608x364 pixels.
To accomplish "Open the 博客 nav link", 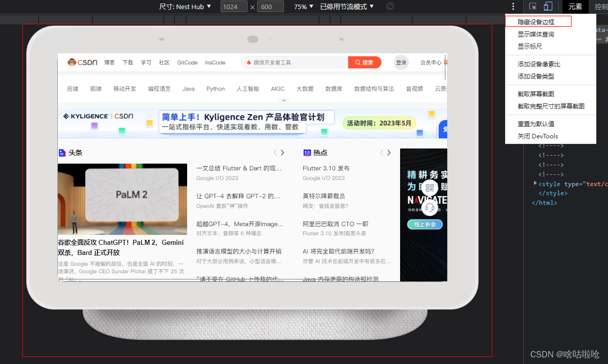I will coord(110,62).
